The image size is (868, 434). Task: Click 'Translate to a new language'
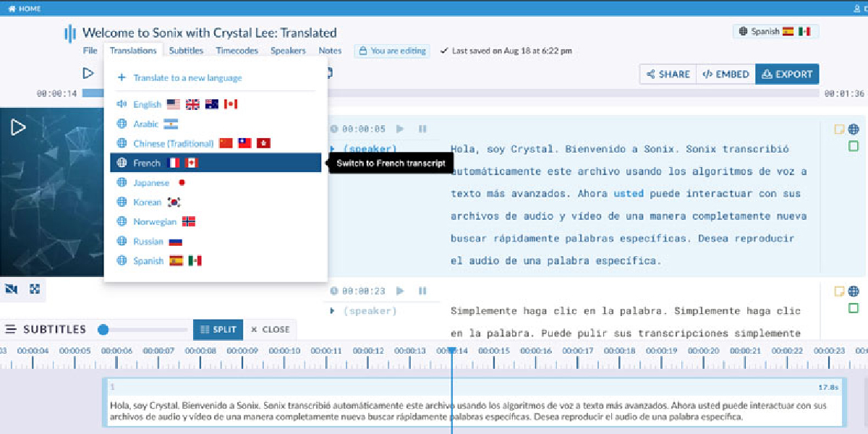tap(187, 77)
